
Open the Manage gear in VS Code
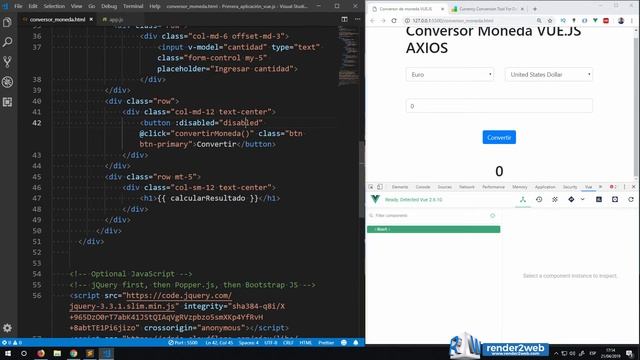[x=7, y=328]
